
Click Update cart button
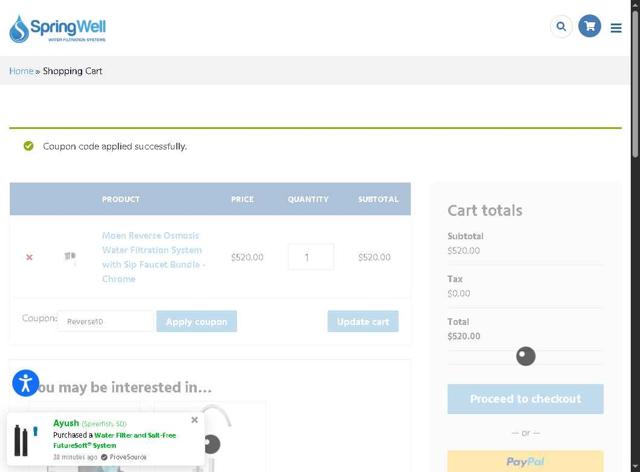363,321
